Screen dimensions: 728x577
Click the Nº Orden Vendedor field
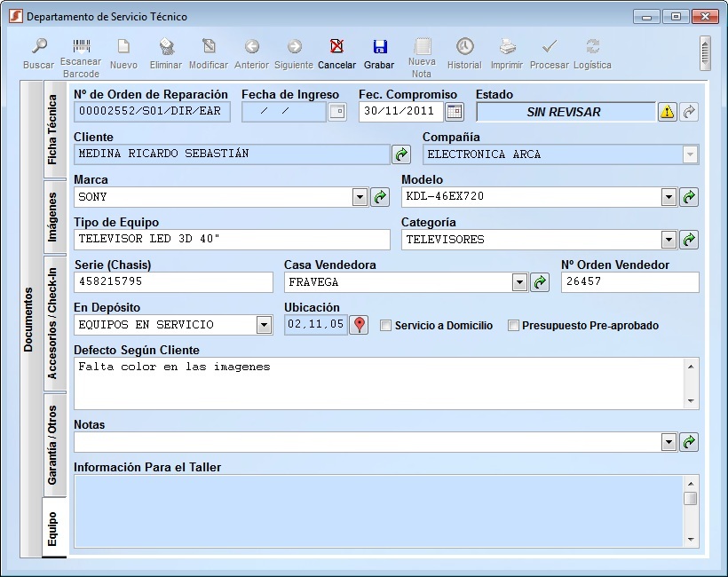click(630, 282)
